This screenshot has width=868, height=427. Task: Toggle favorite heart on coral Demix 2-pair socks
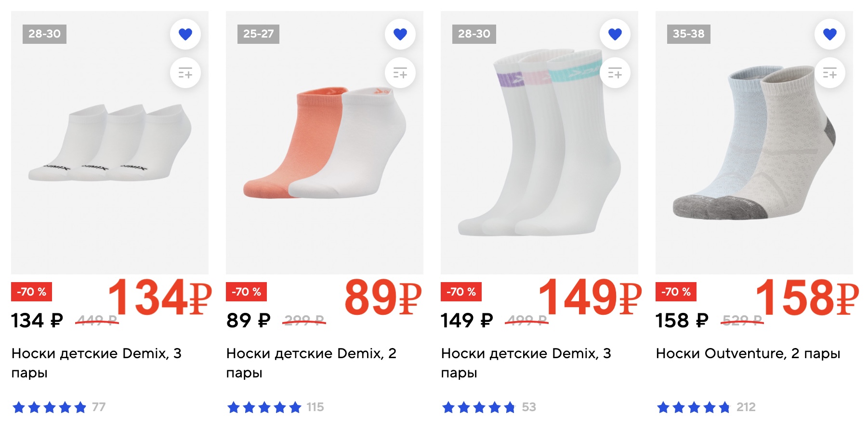[x=400, y=34]
